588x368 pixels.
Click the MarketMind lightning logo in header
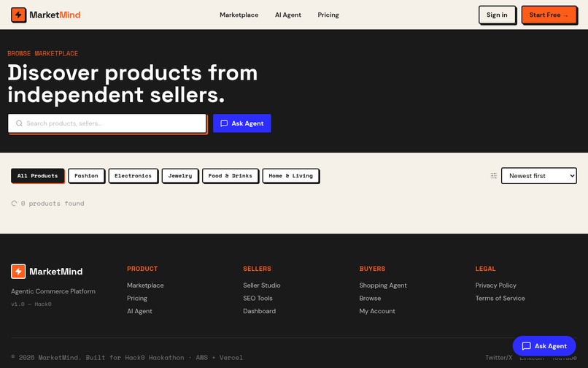(18, 15)
